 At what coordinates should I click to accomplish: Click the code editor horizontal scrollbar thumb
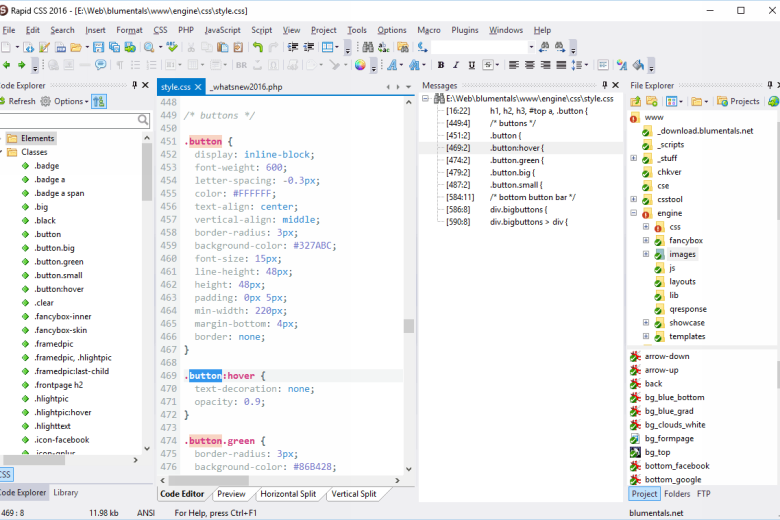pyautogui.click(x=208, y=481)
